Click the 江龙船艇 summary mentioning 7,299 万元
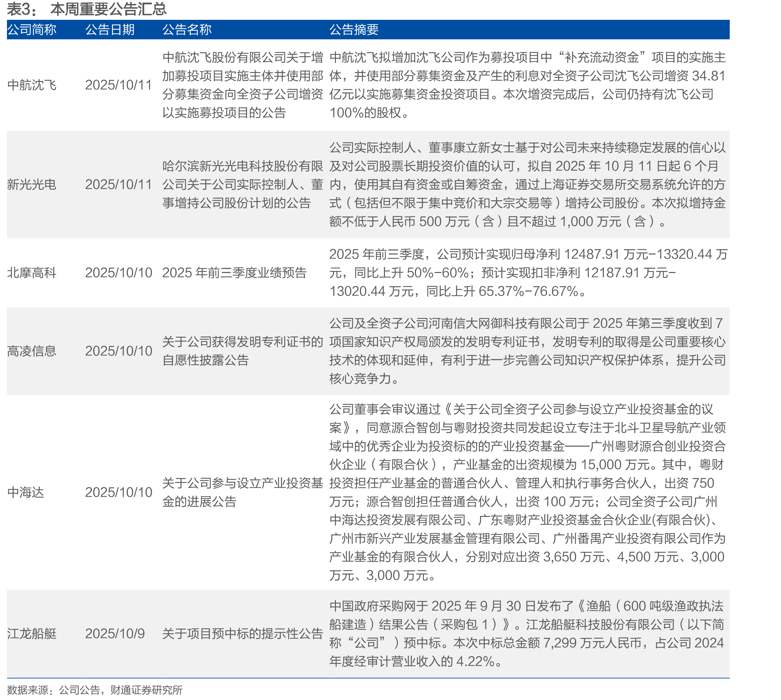 [527, 634]
